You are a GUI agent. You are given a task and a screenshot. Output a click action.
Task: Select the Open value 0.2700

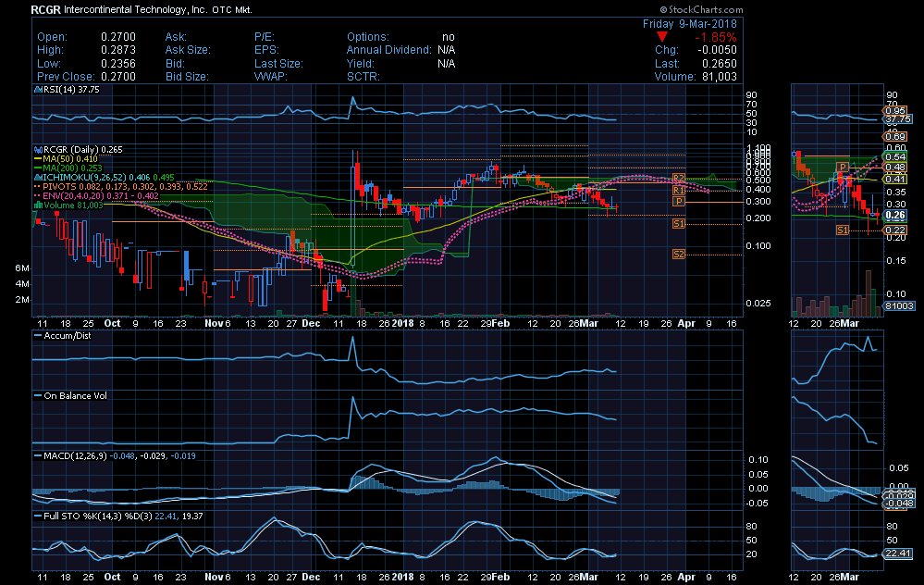(x=117, y=37)
